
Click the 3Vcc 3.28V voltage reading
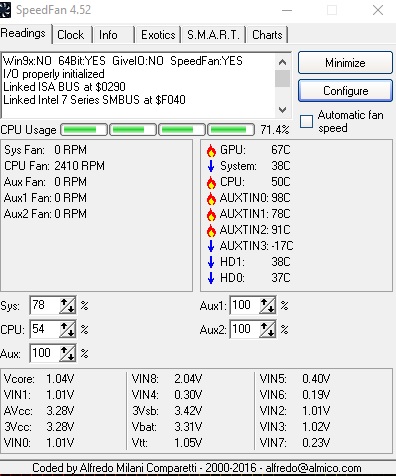(x=39, y=427)
